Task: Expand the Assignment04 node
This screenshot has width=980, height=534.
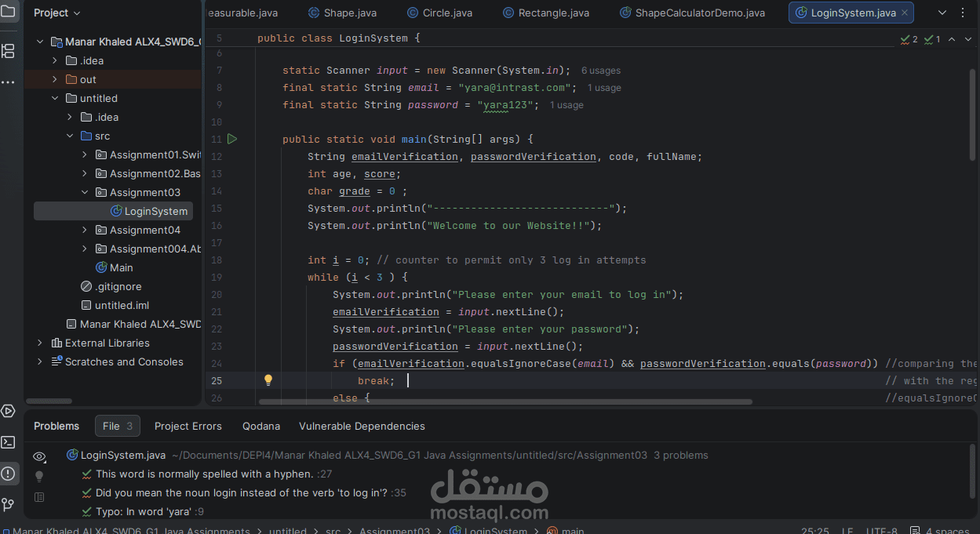Action: pyautogui.click(x=85, y=229)
